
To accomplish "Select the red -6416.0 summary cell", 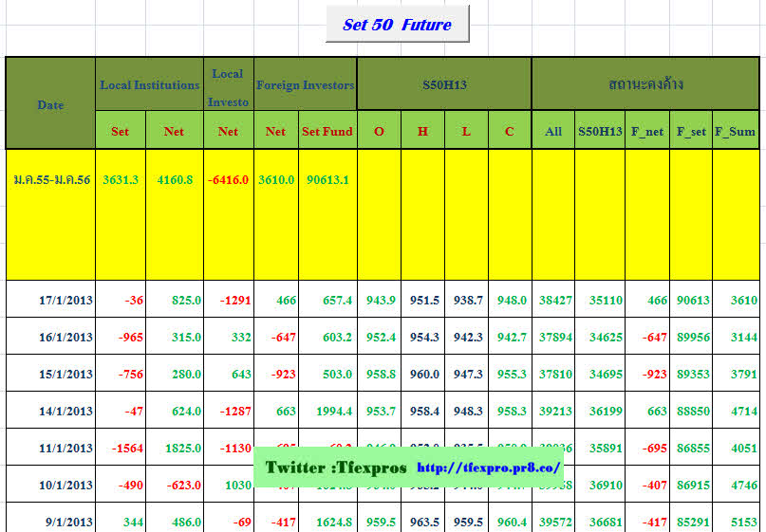I will point(228,179).
